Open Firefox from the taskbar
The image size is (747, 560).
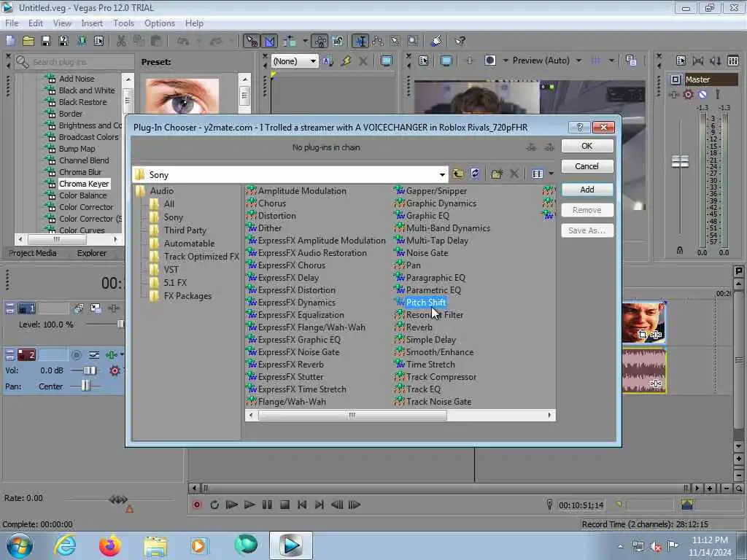click(x=109, y=545)
